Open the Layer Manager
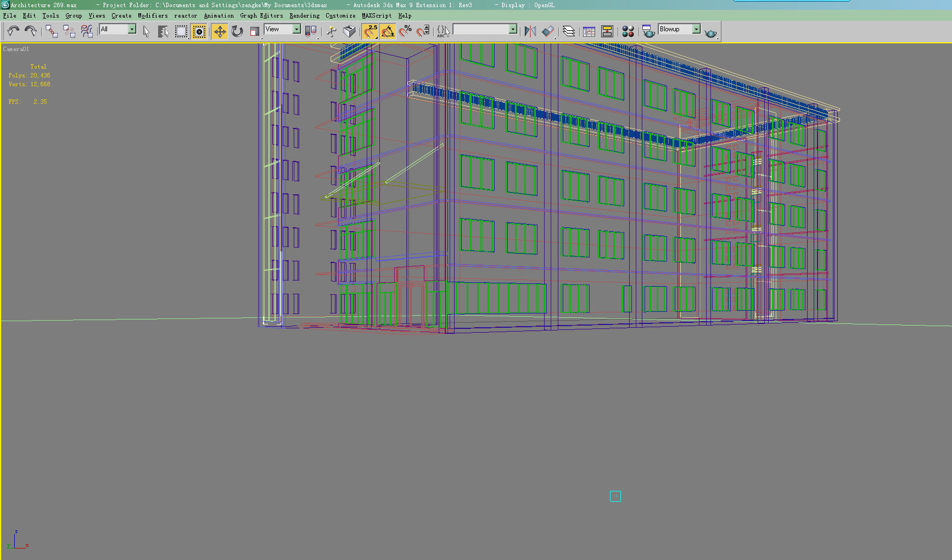The height and width of the screenshot is (560, 952). coord(569,31)
